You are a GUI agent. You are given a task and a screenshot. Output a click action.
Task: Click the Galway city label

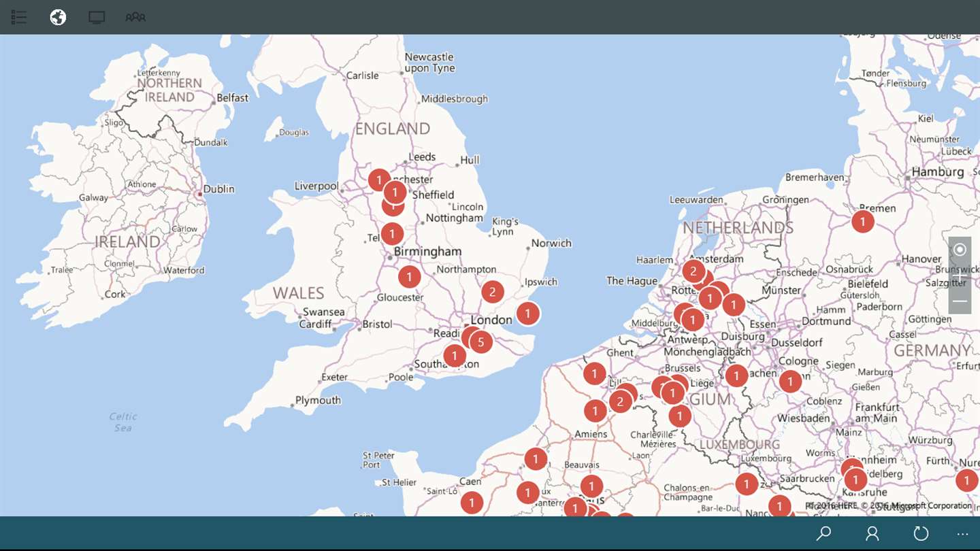click(x=93, y=198)
